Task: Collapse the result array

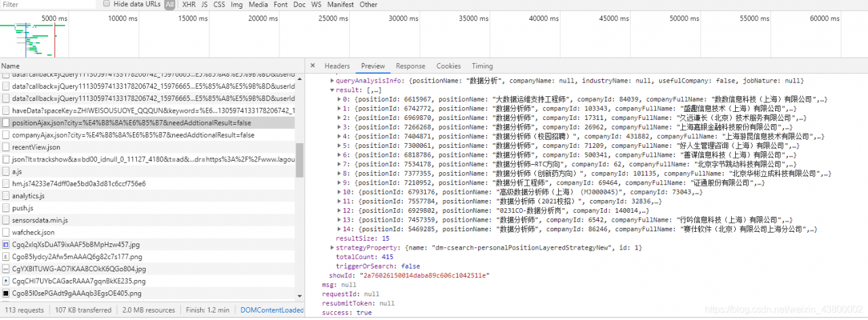Action: point(332,89)
